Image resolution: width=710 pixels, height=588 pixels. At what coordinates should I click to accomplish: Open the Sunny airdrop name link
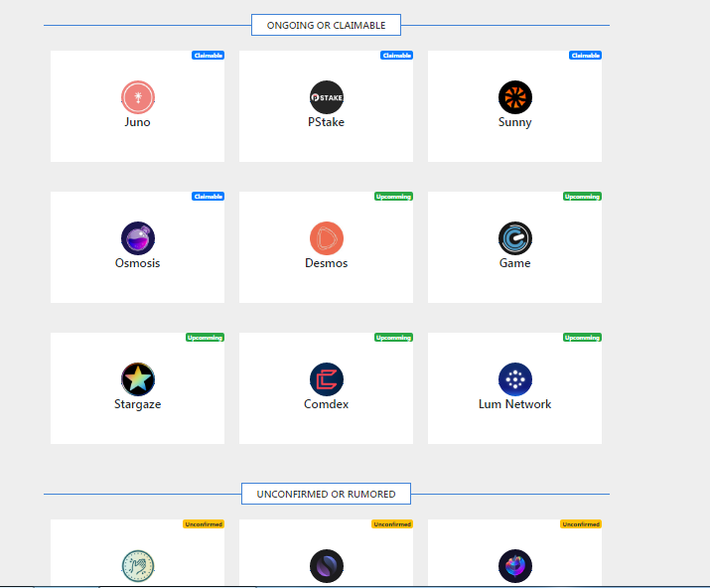pos(514,123)
